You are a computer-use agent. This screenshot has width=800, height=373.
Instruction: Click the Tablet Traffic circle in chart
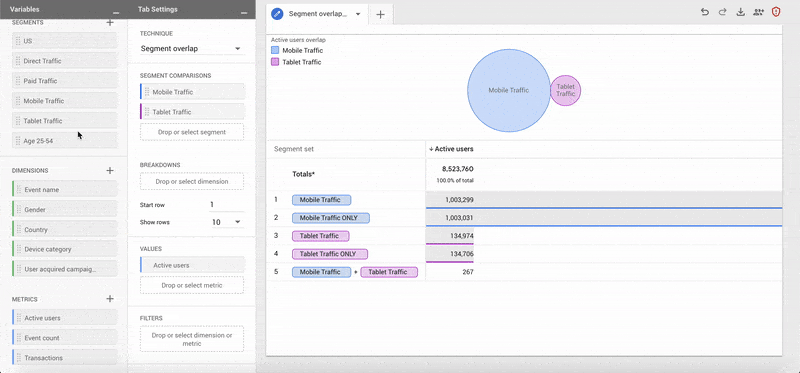[x=565, y=90]
